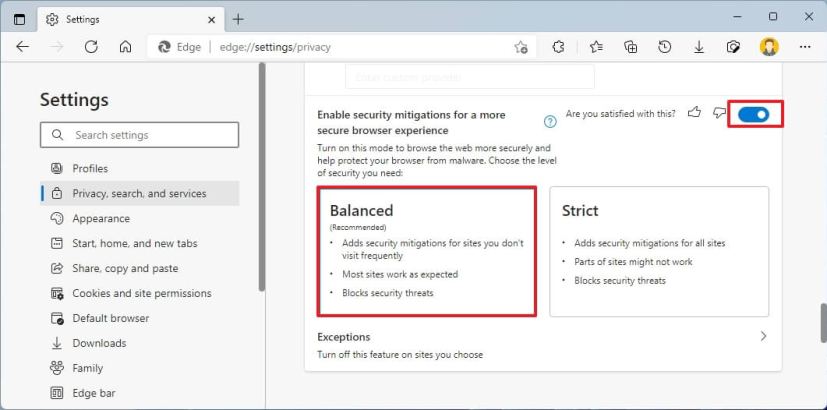Screen dimensions: 827x410
Task: Click help icon for security mitigations
Action: coord(550,122)
